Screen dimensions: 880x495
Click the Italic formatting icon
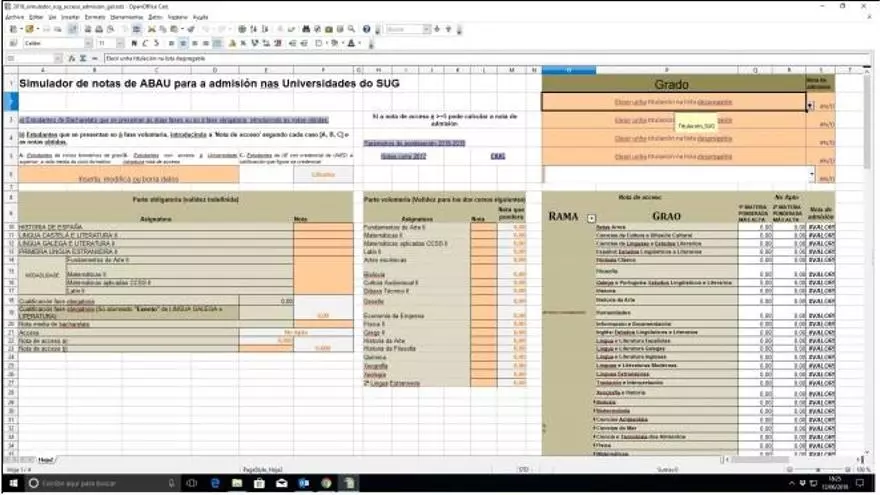pos(145,43)
